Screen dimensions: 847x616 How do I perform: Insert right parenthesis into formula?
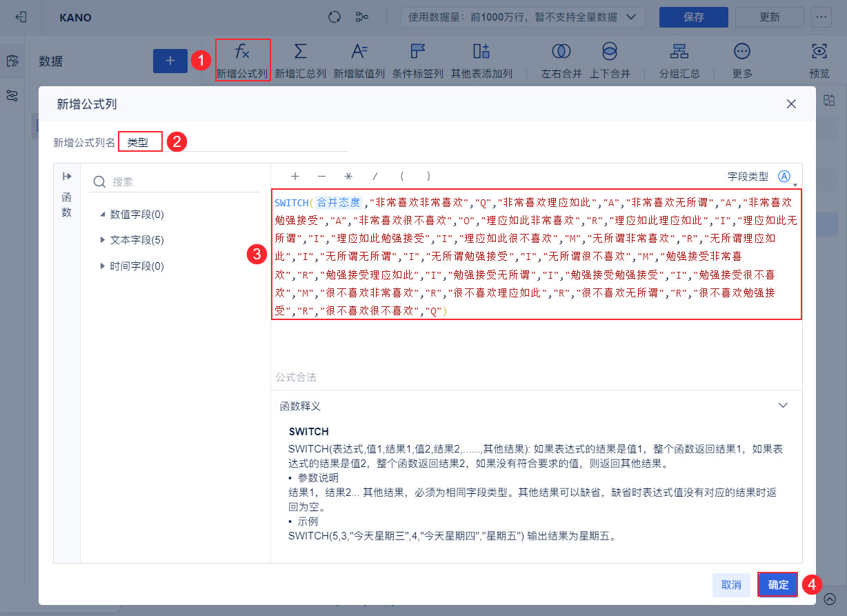[428, 177]
